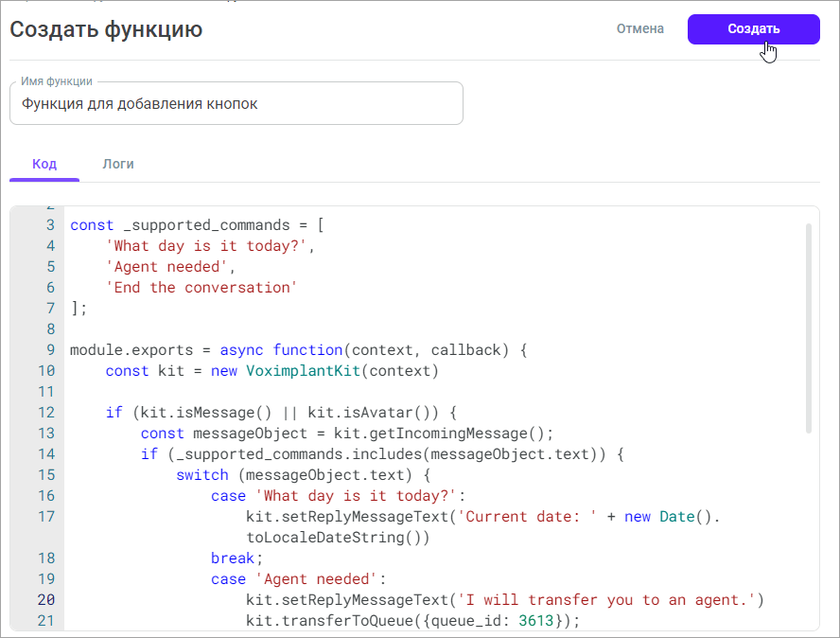
Task: Click the break; statement on line 18
Action: [236, 558]
